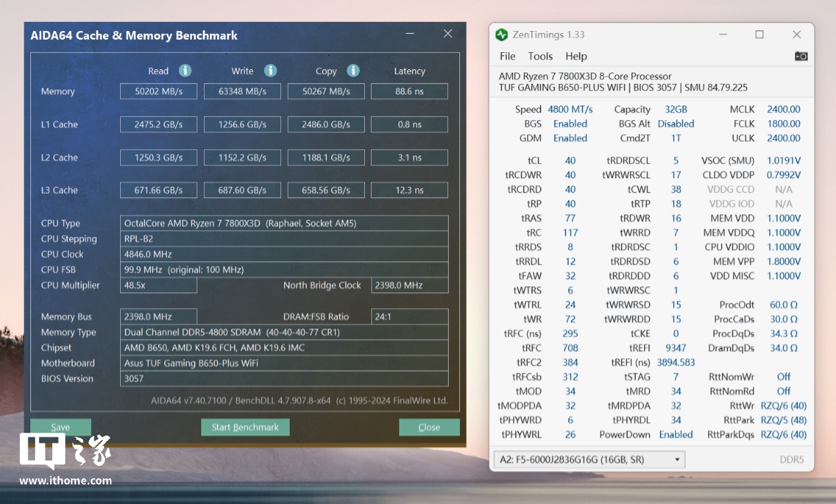This screenshot has width=836, height=504.
Task: Click the Read column info icon
Action: point(185,71)
